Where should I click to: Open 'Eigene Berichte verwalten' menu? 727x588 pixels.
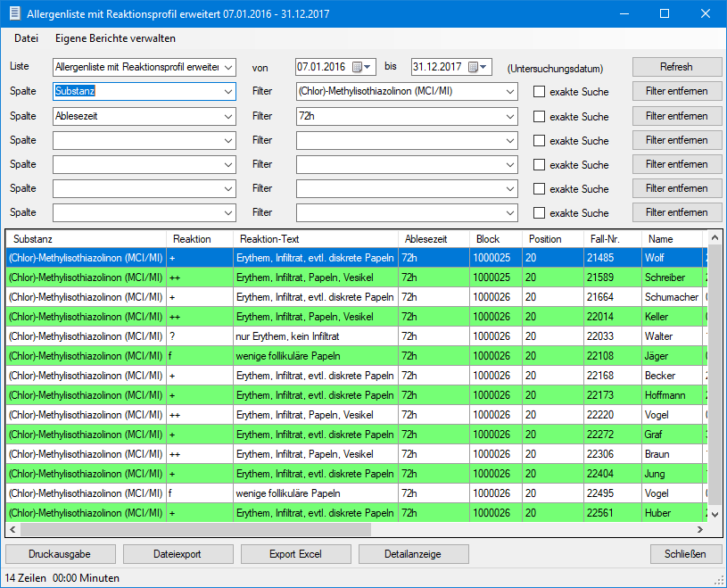pyautogui.click(x=115, y=38)
